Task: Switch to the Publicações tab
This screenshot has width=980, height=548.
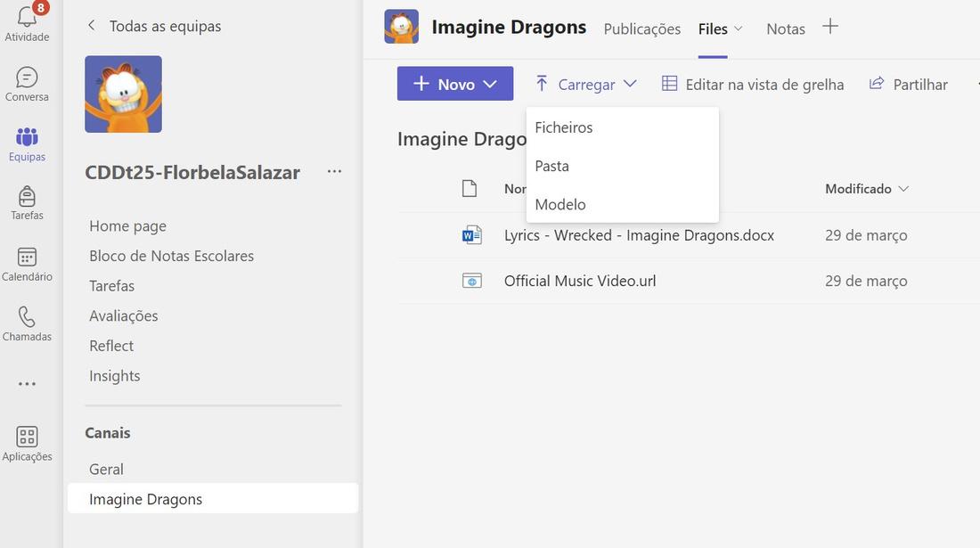Action: (x=641, y=29)
